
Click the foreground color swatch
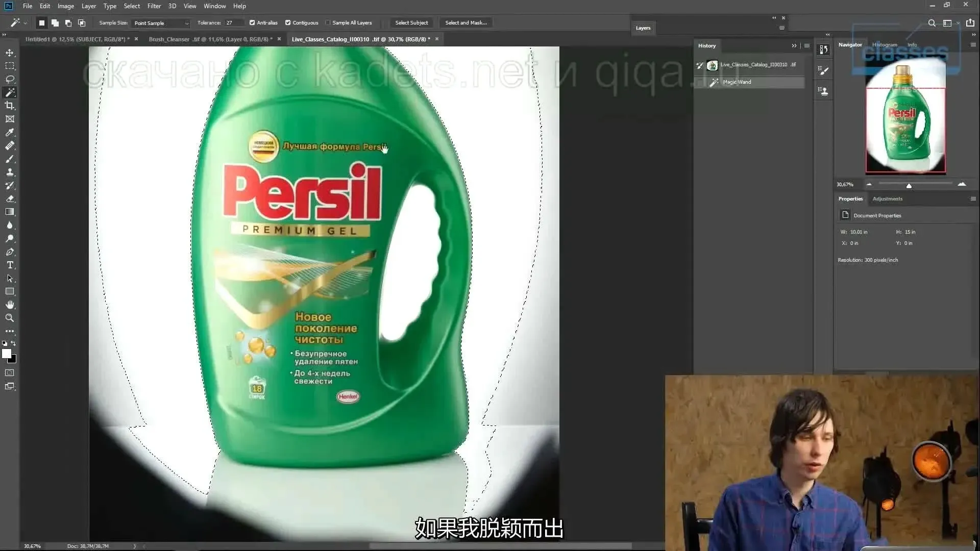coord(7,354)
